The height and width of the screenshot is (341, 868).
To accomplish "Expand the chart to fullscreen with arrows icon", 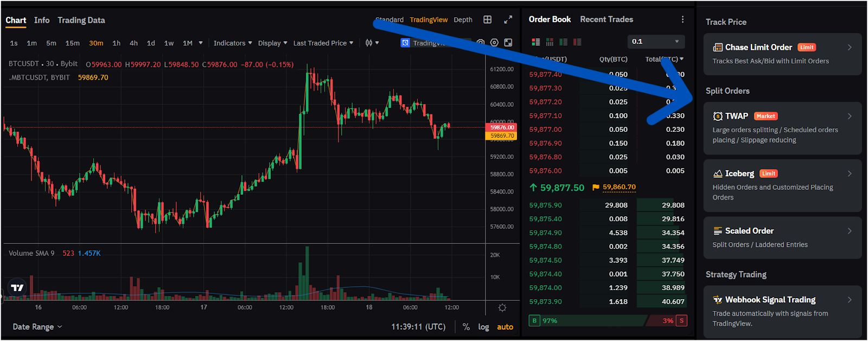I will (508, 20).
